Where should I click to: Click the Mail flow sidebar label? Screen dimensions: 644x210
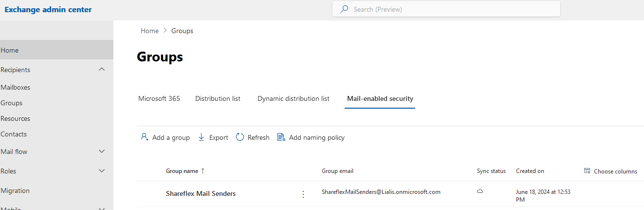tap(14, 152)
